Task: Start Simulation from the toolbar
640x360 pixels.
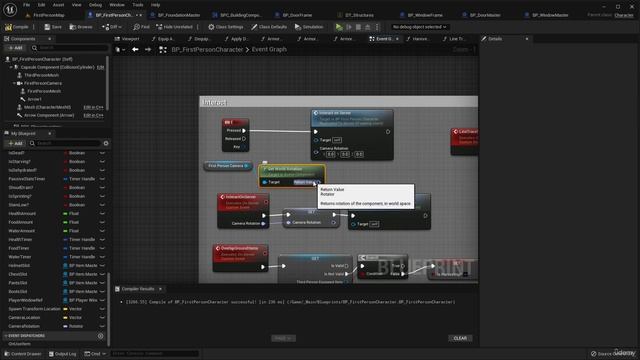Action: point(309,27)
